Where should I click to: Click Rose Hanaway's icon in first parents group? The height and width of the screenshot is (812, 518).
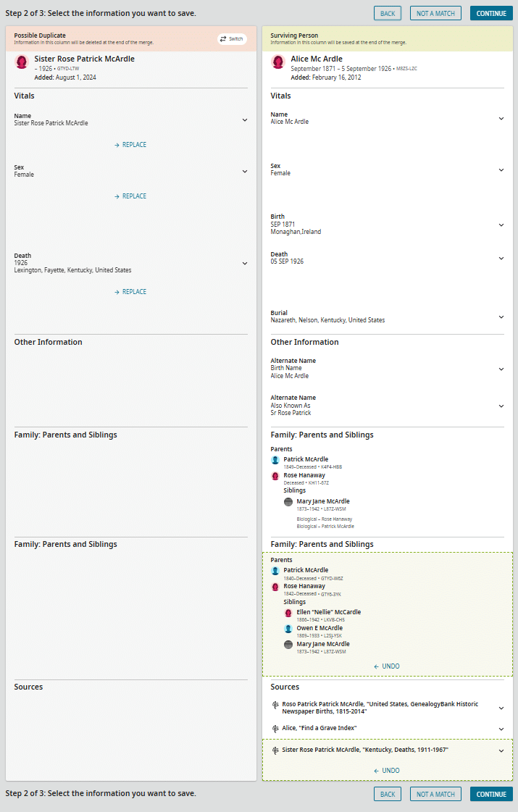click(275, 476)
